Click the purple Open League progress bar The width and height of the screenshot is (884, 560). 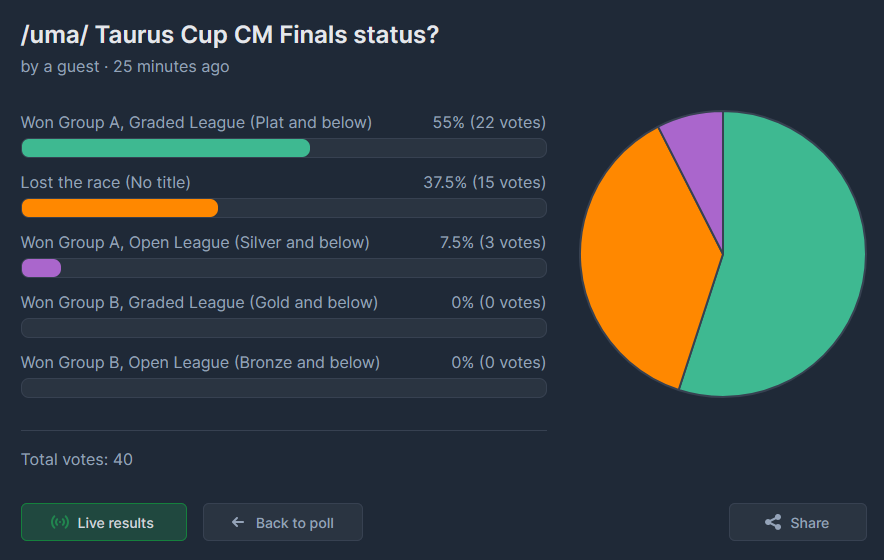pyautogui.click(x=41, y=268)
